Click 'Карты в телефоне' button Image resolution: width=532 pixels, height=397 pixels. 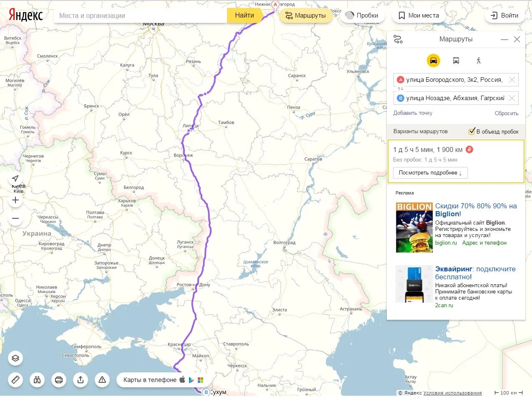tap(163, 380)
